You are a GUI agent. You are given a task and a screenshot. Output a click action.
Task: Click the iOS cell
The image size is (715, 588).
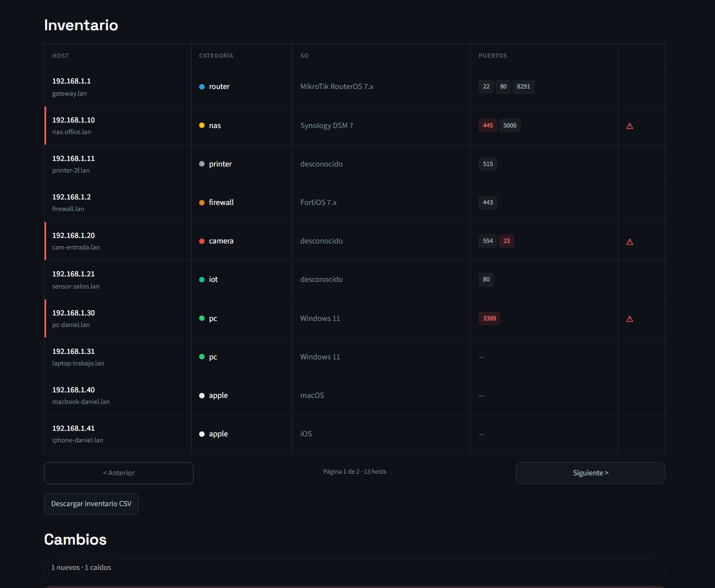306,434
